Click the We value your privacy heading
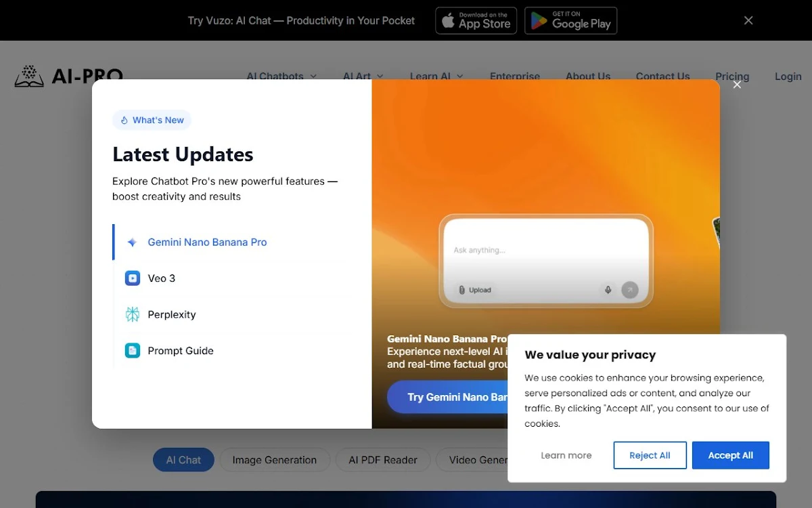The image size is (812, 508). 590,355
